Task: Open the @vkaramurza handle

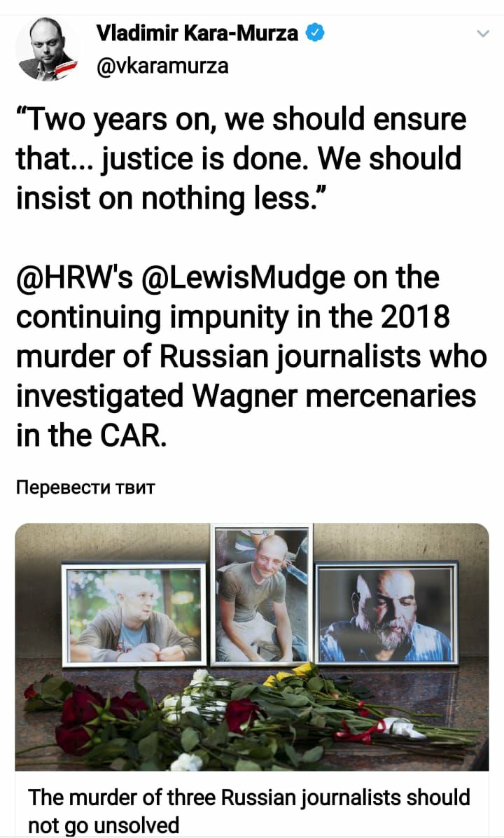Action: (162, 66)
